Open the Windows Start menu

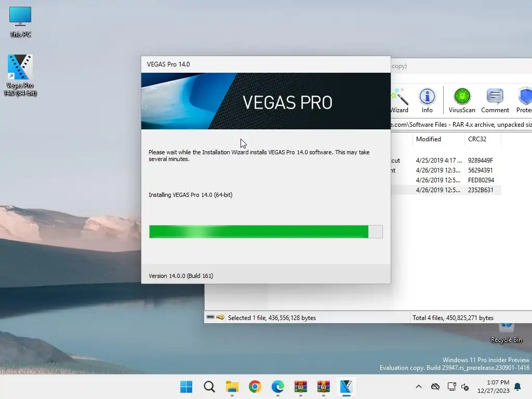point(187,387)
